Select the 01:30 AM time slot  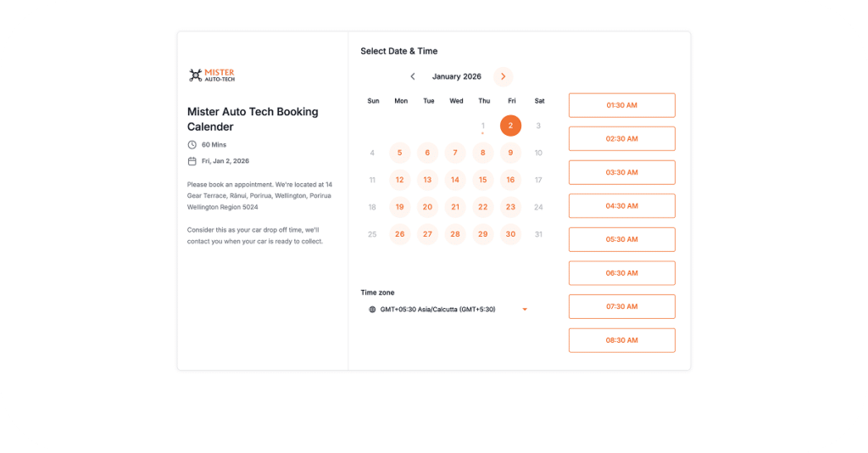pyautogui.click(x=621, y=105)
